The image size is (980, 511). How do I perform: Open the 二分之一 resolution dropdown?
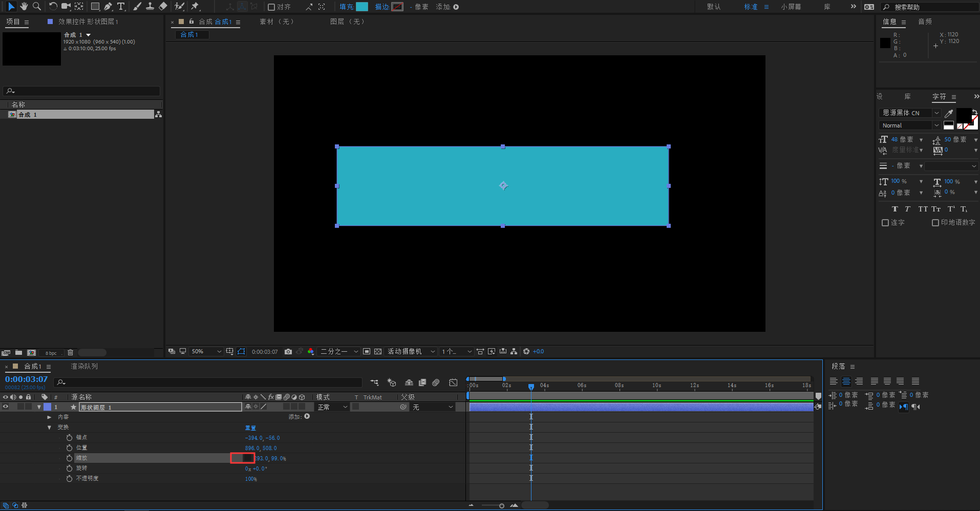[x=339, y=351]
